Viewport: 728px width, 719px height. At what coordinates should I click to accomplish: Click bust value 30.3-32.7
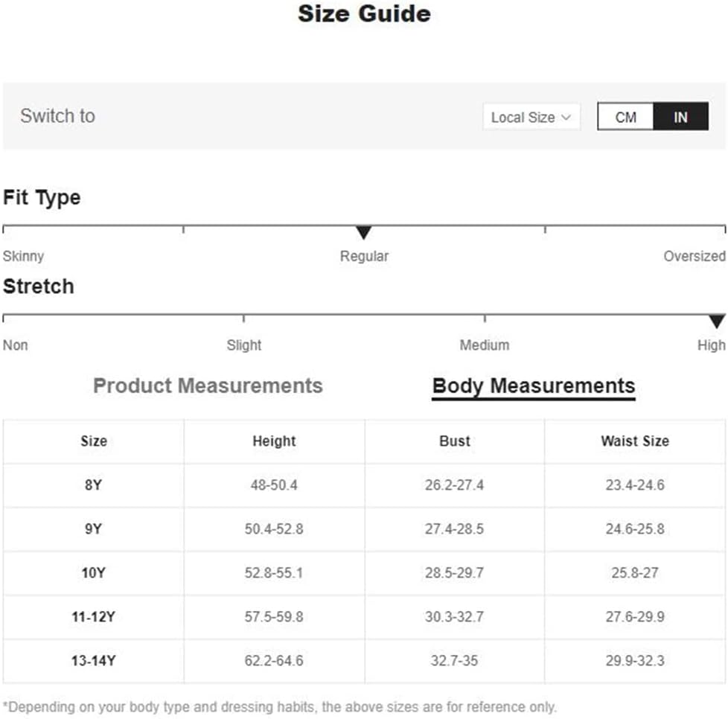tap(454, 617)
